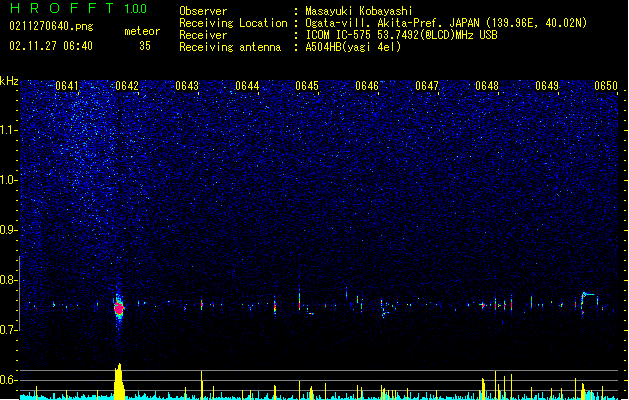Click the receiver text ICOM IC-575
The height and width of the screenshot is (400, 629).
401,35
